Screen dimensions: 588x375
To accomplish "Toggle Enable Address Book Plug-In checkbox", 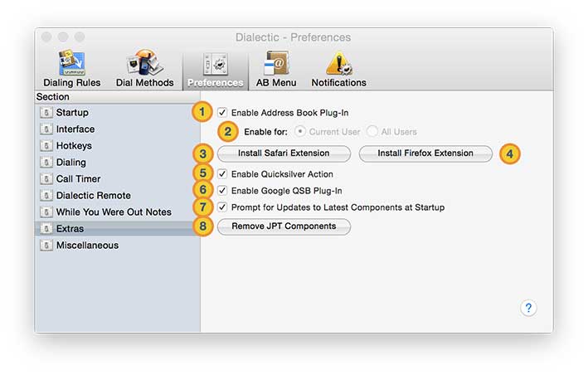I will [x=222, y=113].
